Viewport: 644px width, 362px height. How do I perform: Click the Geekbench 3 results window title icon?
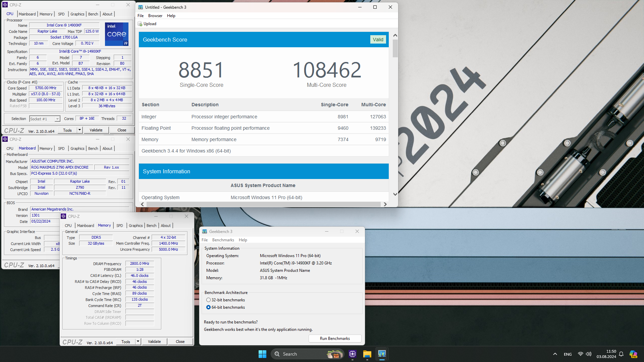(141, 7)
